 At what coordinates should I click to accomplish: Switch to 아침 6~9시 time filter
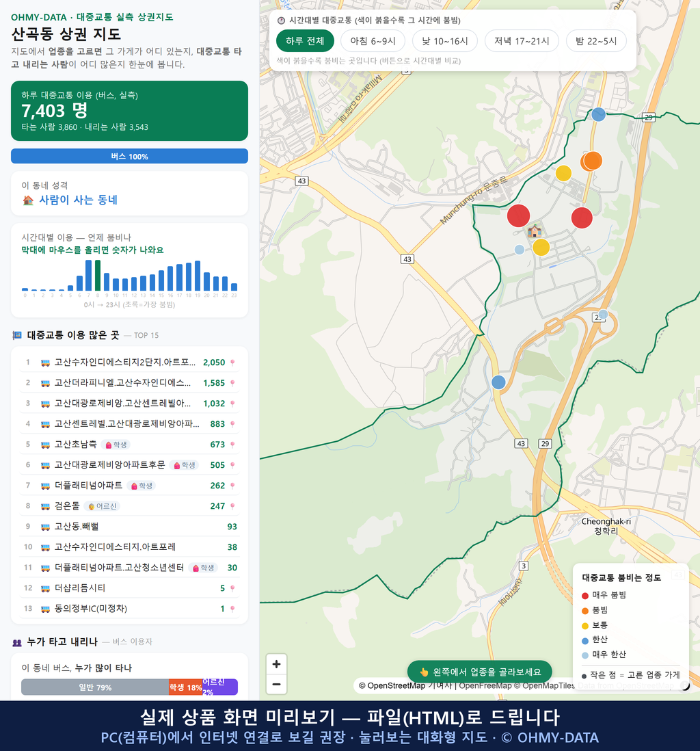[x=373, y=41]
